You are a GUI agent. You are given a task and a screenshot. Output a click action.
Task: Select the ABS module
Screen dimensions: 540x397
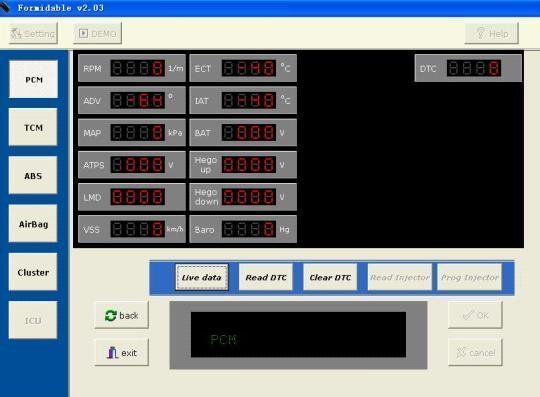pyautogui.click(x=33, y=176)
